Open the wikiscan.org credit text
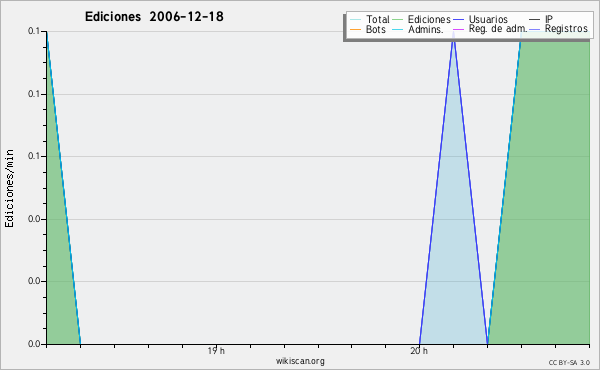Viewport: 600px width, 370px height. (300, 361)
